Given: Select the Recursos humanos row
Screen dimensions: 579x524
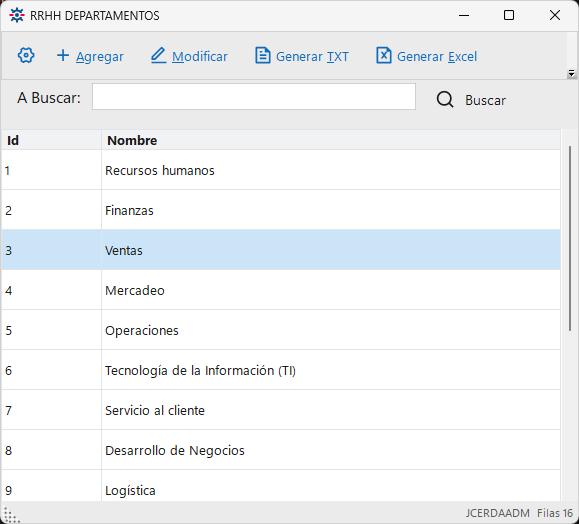Looking at the screenshot, I should point(281,170).
